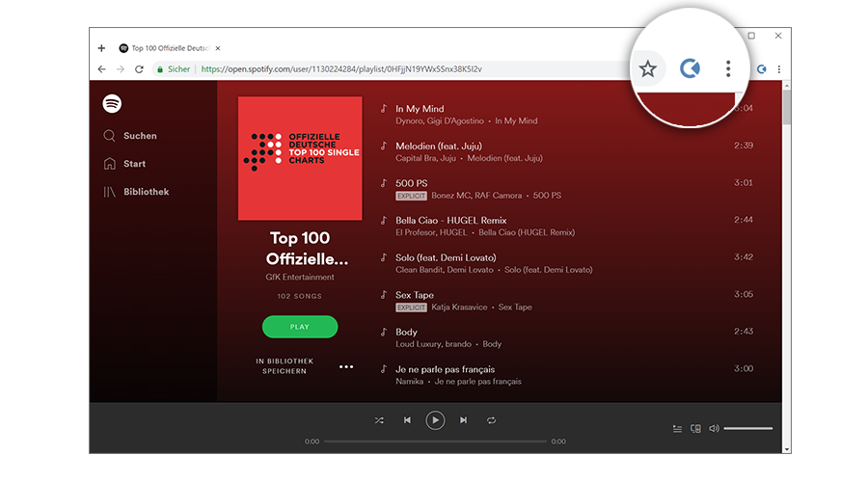The image size is (868, 482).
Task: Bookmark page with star icon
Action: click(648, 69)
